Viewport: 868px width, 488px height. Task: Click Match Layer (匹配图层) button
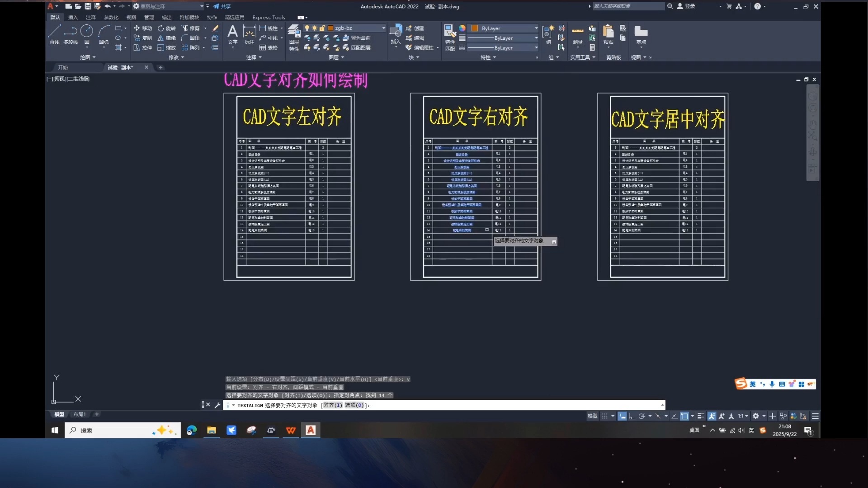coord(357,47)
